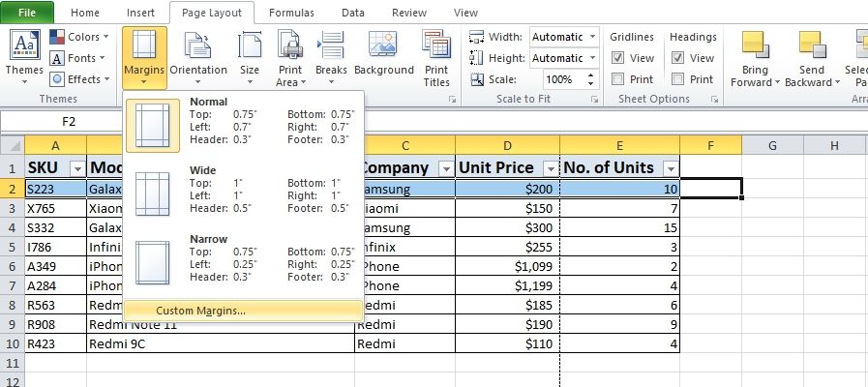Toggle the Gridlines Print checkbox
The height and width of the screenshot is (387, 868).
click(x=617, y=79)
